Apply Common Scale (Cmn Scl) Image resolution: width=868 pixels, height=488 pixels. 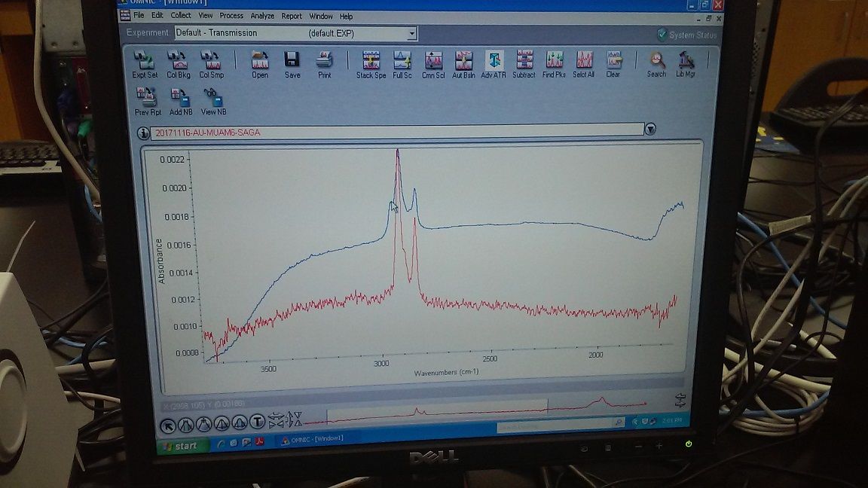(x=433, y=64)
